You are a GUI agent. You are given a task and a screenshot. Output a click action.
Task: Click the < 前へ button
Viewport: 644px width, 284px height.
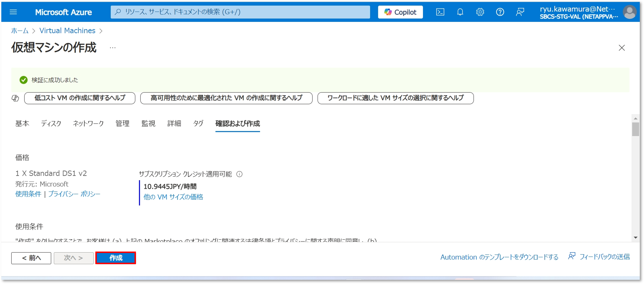[31, 258]
